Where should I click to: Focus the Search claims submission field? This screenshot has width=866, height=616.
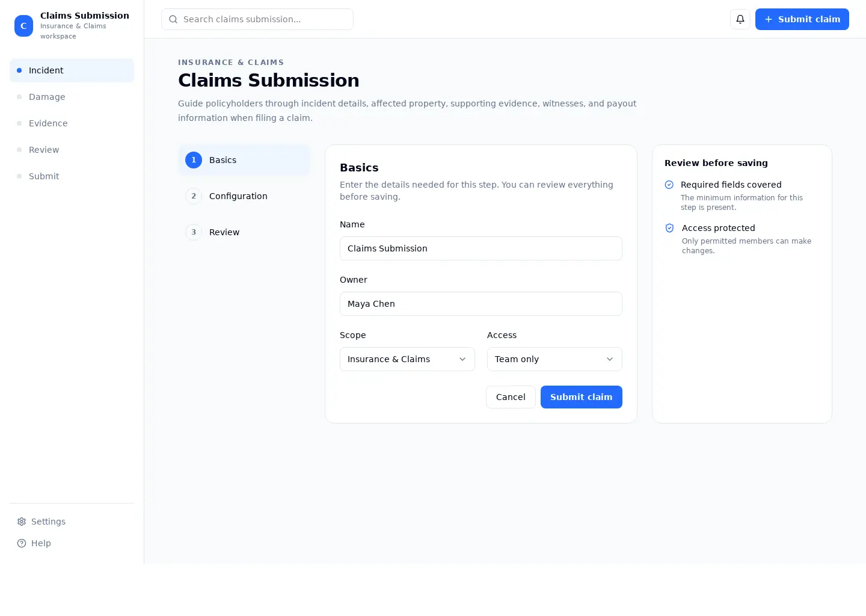(257, 19)
